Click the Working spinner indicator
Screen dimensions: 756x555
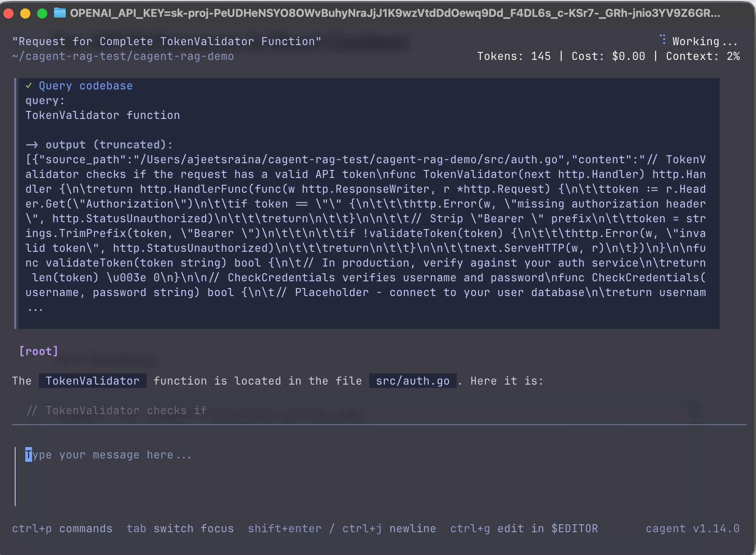click(x=663, y=40)
